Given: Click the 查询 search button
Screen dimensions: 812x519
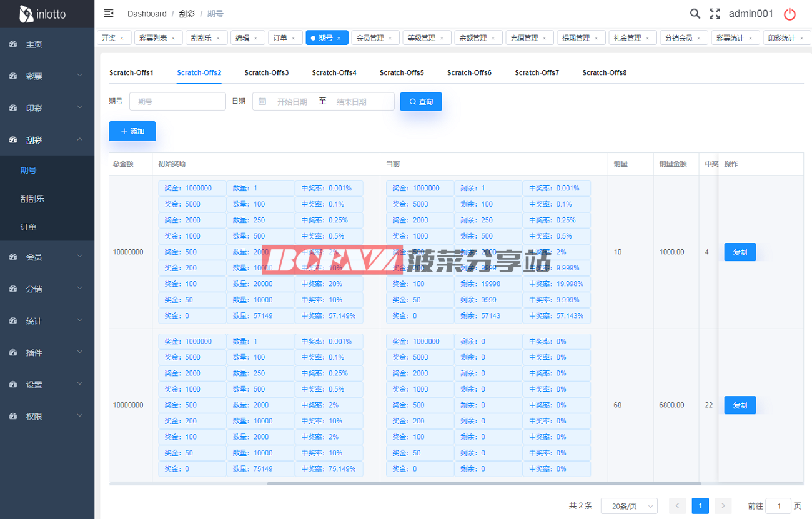Looking at the screenshot, I should tap(421, 102).
